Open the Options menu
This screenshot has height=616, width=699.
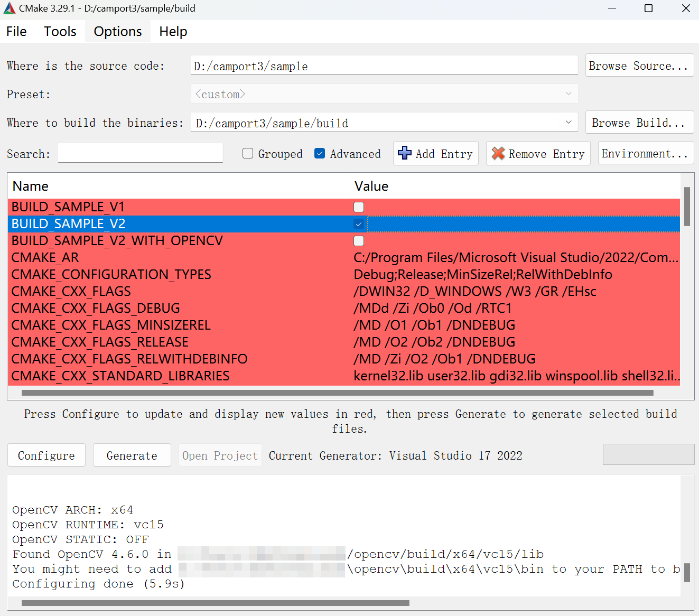(x=118, y=32)
